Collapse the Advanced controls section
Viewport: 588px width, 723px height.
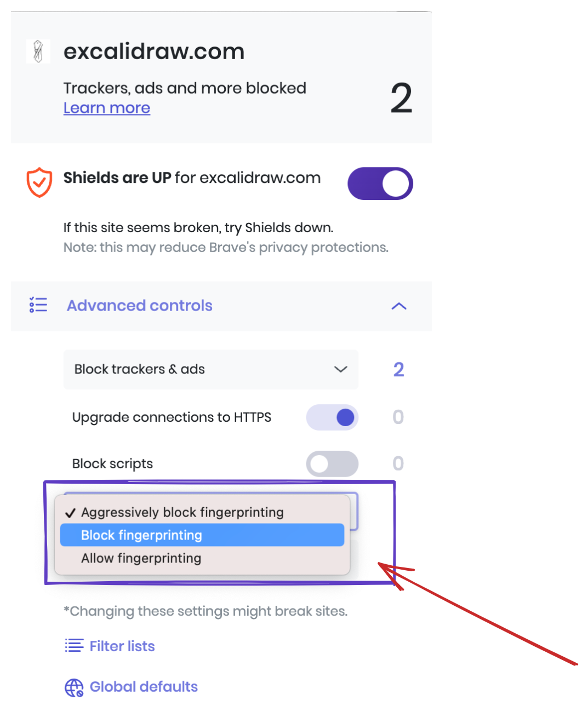pos(399,306)
